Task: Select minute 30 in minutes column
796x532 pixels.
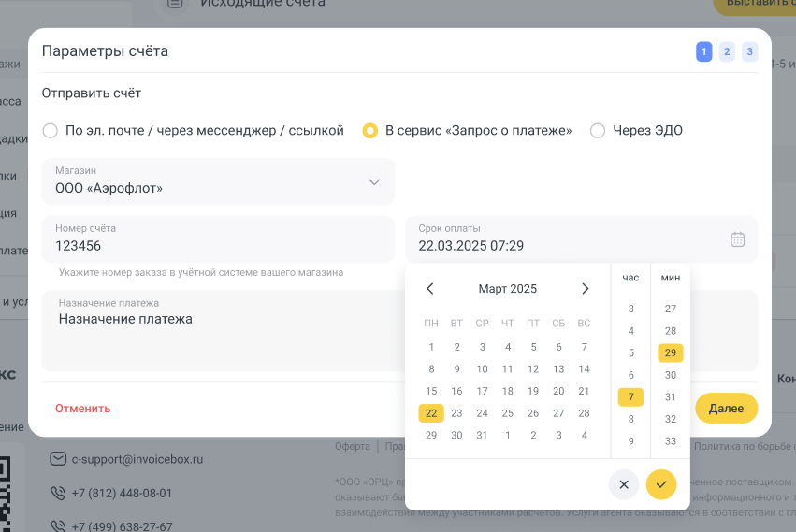Action: tap(670, 375)
